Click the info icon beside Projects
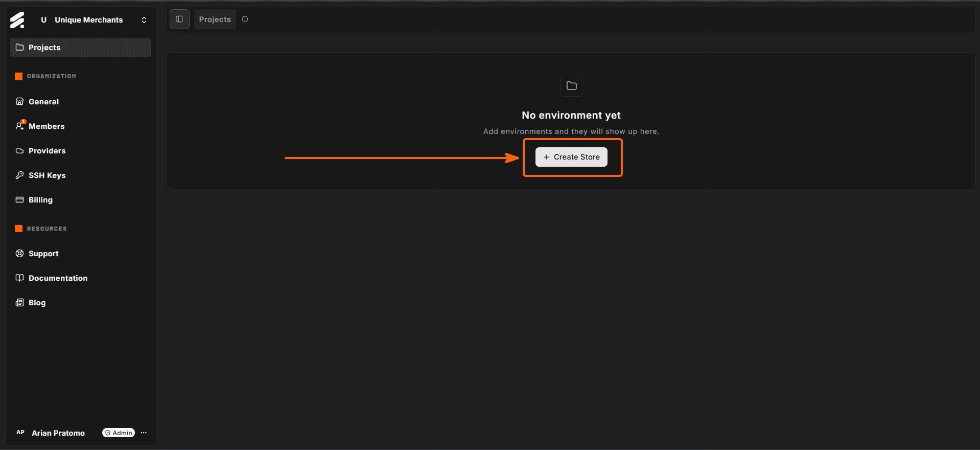 coord(245,19)
